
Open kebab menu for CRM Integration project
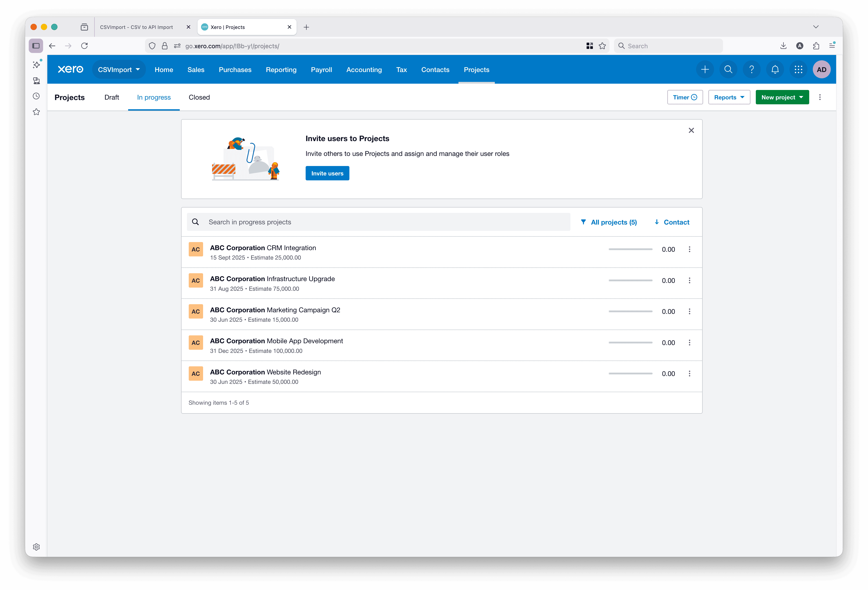pos(689,249)
